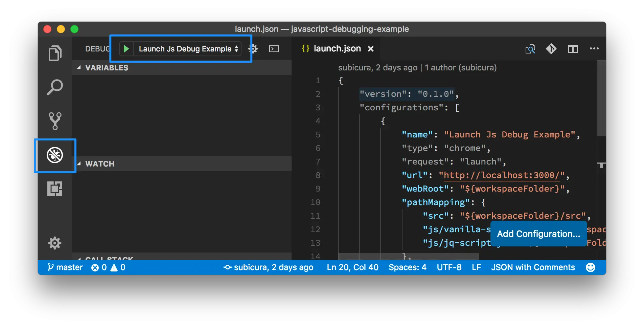Open launch.json via debug gear icon
Image resolution: width=644 pixels, height=329 pixels.
click(x=253, y=49)
